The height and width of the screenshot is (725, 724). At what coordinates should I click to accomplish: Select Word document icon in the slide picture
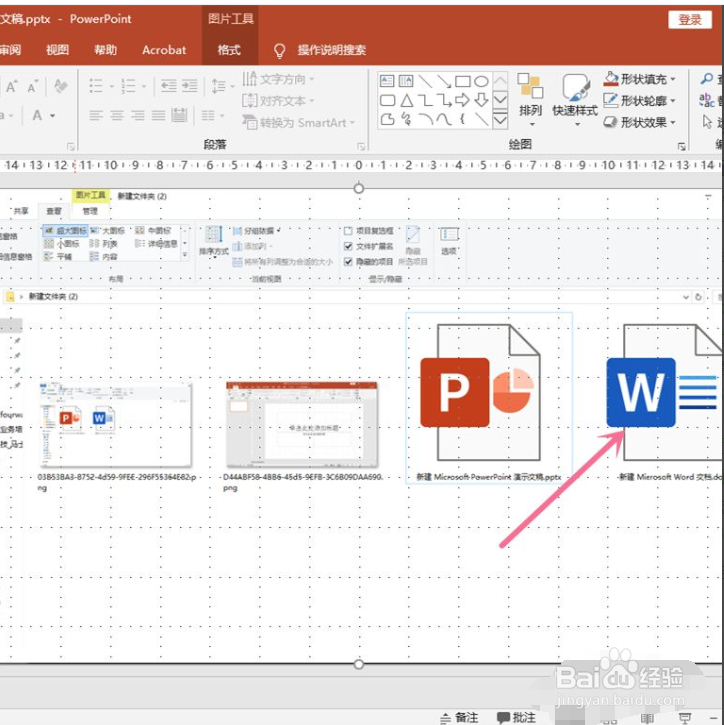pyautogui.click(x=664, y=392)
